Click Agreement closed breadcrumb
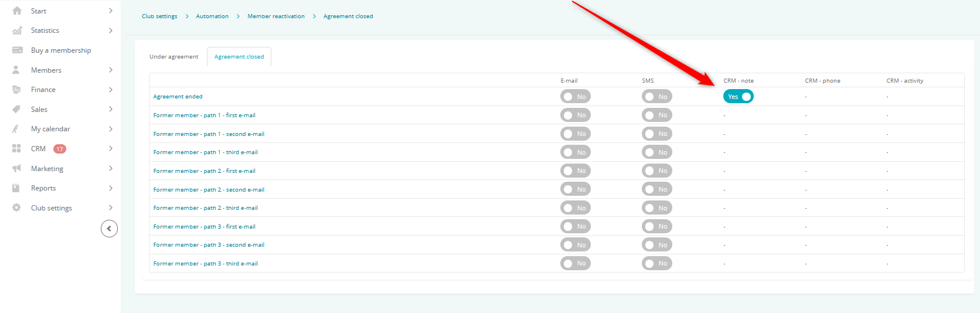Viewport: 980px width, 313px height. [x=348, y=16]
